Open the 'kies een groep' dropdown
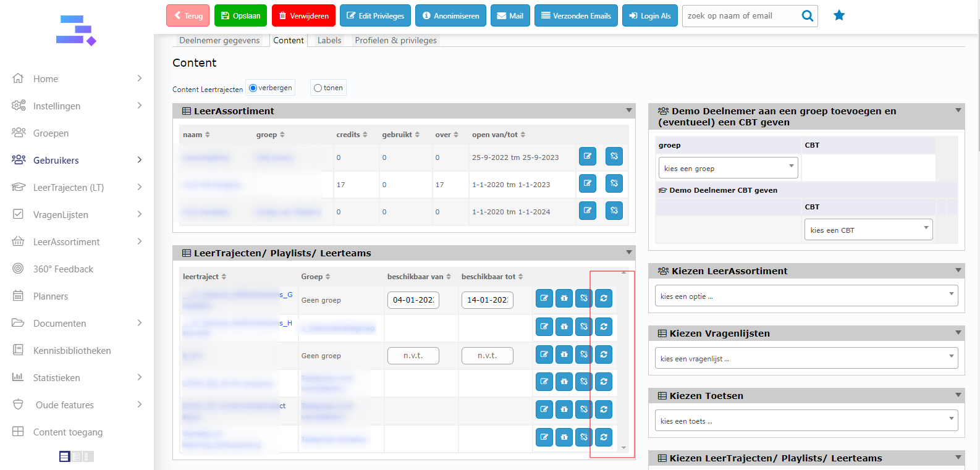Screen dimensions: 980x470 tap(728, 168)
